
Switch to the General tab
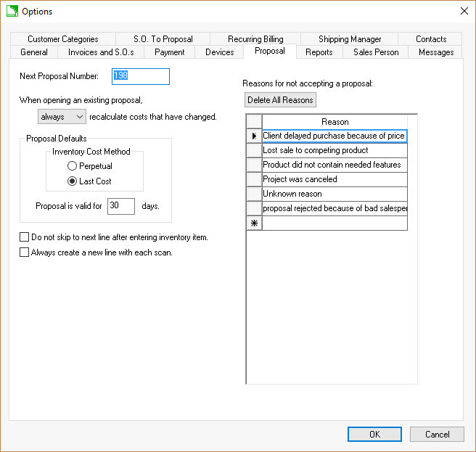click(x=34, y=52)
